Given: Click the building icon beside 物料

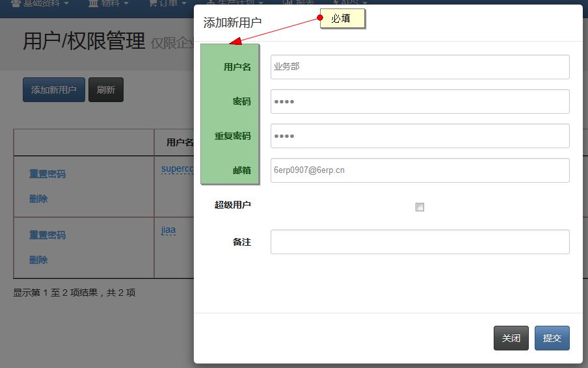Looking at the screenshot, I should [x=94, y=3].
